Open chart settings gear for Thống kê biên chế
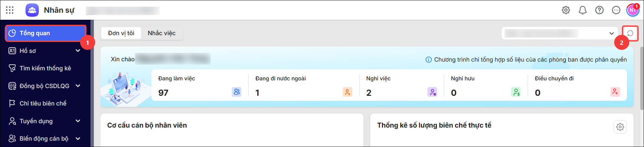This screenshot has height=147, width=644. tap(620, 127)
